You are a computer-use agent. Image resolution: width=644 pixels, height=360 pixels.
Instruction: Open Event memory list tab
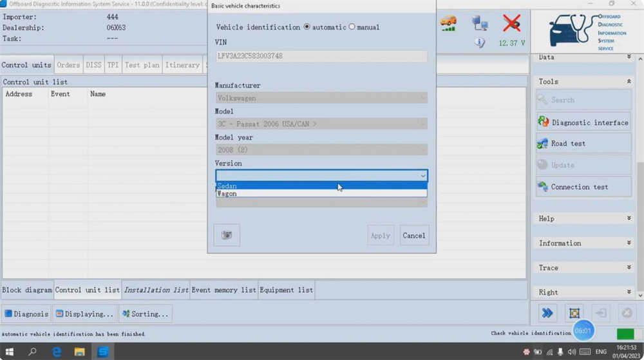(x=224, y=290)
